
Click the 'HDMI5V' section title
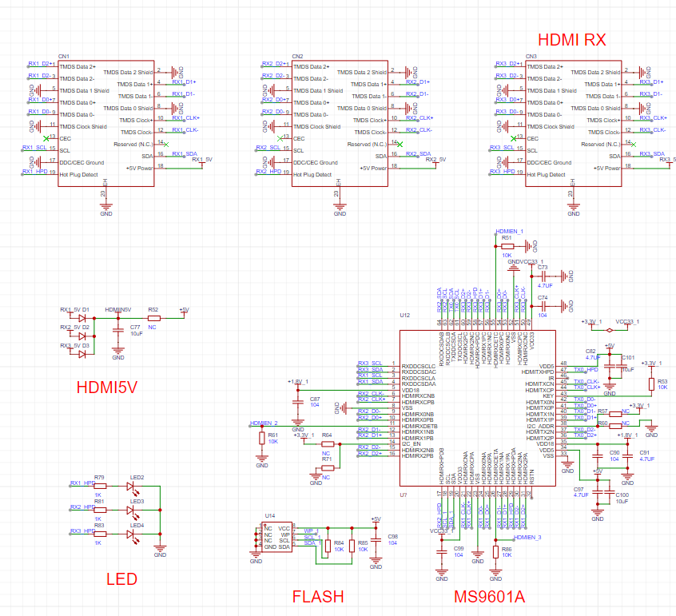(107, 387)
